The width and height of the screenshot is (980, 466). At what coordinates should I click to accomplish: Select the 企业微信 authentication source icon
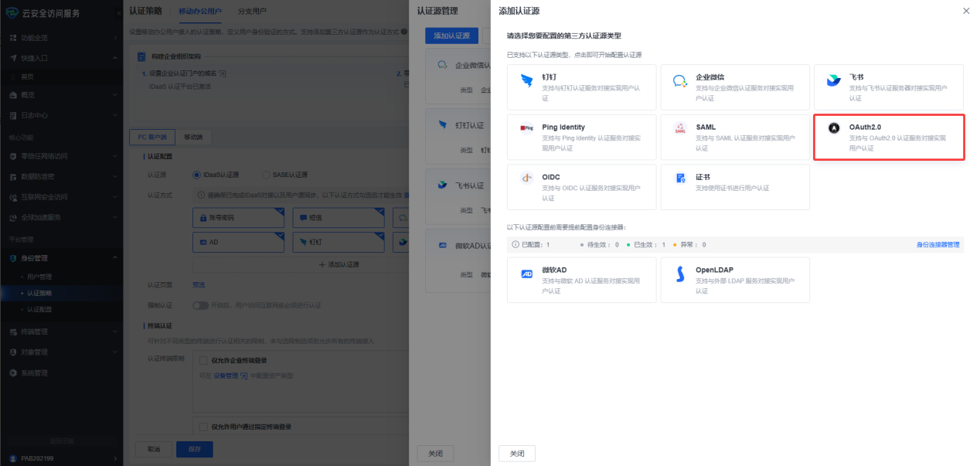(680, 81)
